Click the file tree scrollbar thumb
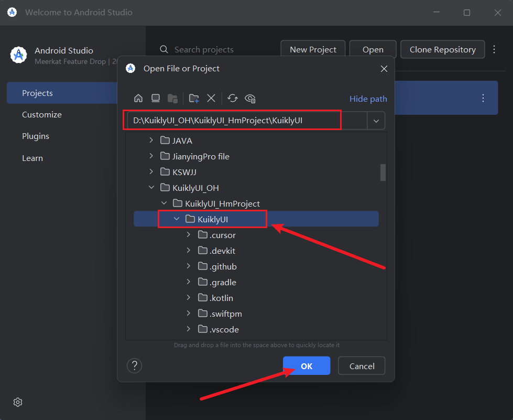The image size is (513, 420). tap(383, 172)
